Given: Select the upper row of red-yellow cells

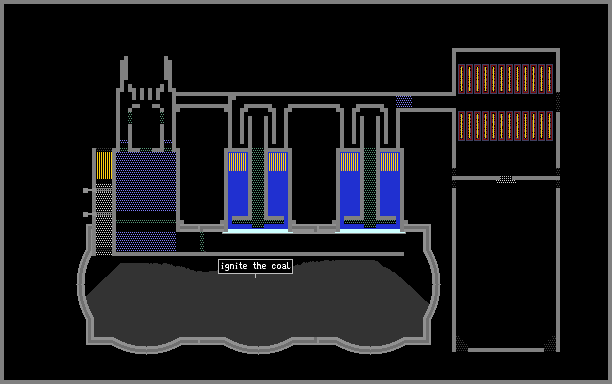Looking at the screenshot, I should 505,79.
